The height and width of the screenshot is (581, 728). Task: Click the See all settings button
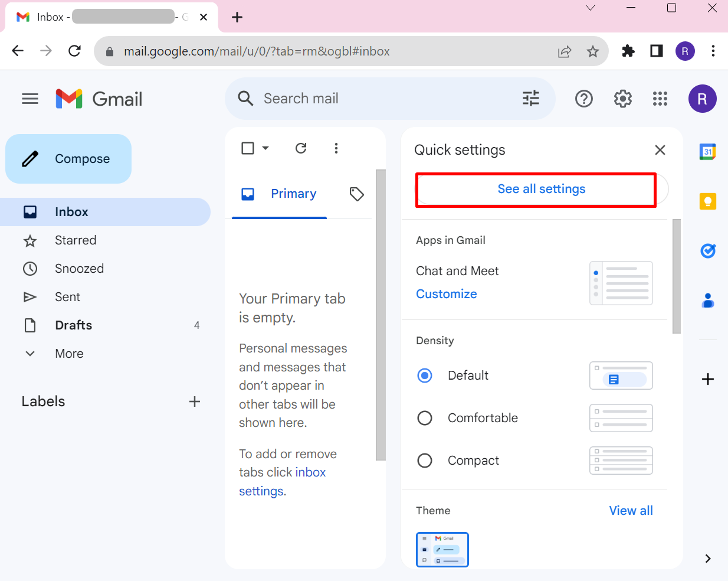point(541,189)
